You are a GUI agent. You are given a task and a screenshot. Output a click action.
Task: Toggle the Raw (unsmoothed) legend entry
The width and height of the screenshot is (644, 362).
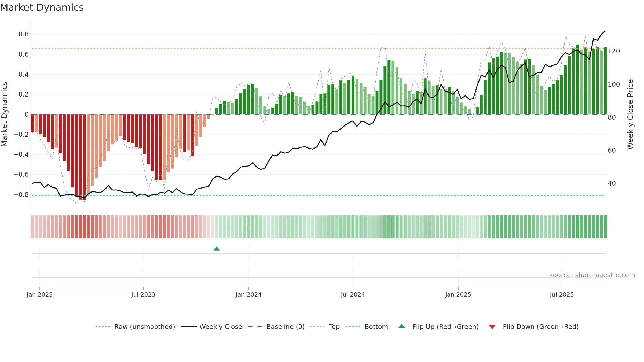[135, 327]
